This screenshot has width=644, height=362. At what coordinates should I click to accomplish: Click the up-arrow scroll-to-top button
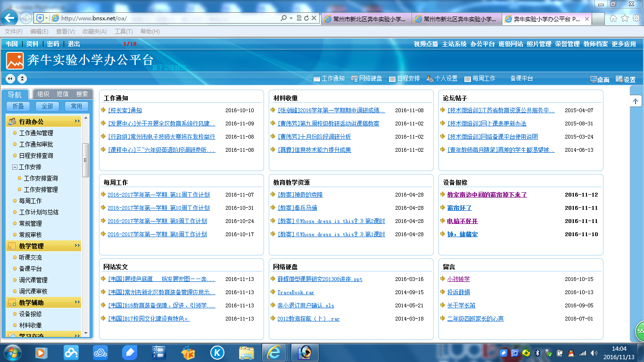[636, 101]
